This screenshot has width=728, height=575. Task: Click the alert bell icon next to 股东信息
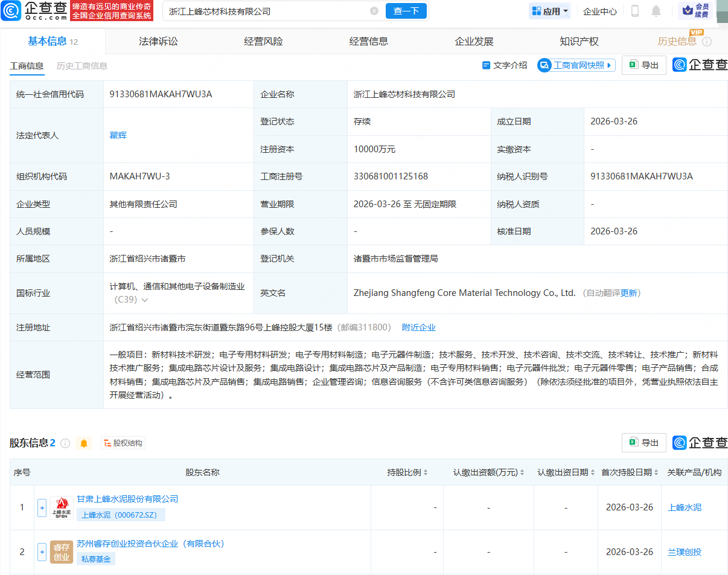click(83, 443)
